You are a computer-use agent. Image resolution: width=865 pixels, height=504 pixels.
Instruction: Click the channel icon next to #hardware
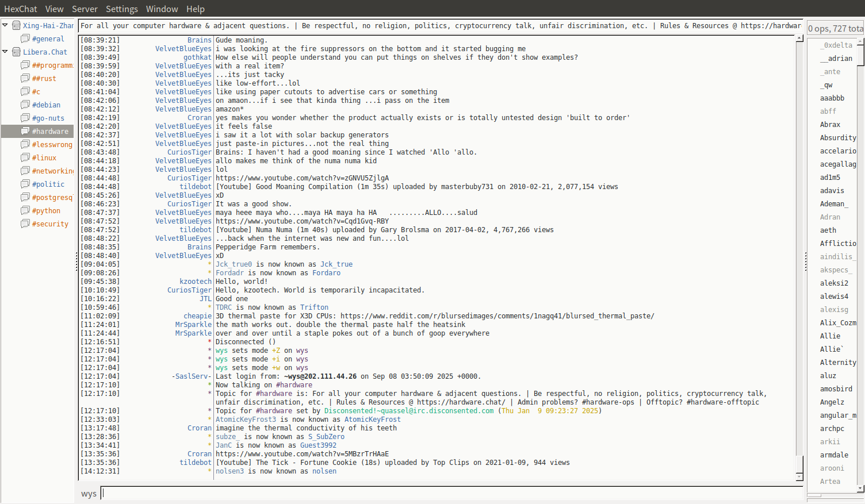tap(25, 131)
